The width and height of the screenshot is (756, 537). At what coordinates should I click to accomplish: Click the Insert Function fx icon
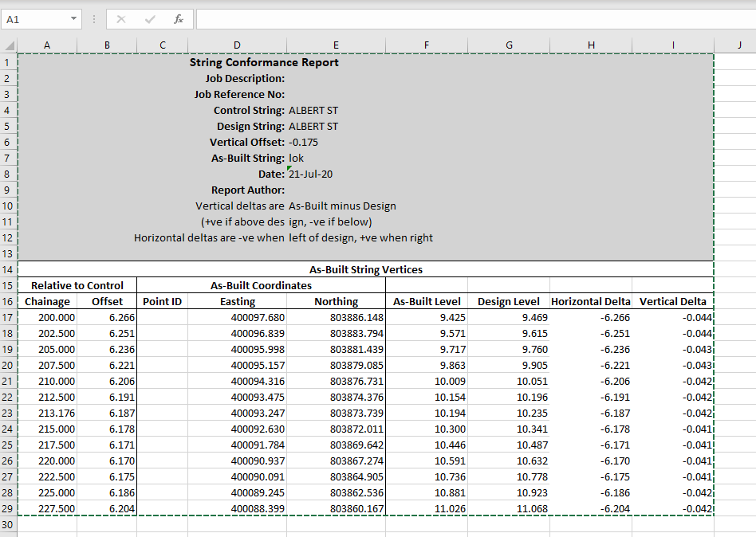pos(179,19)
